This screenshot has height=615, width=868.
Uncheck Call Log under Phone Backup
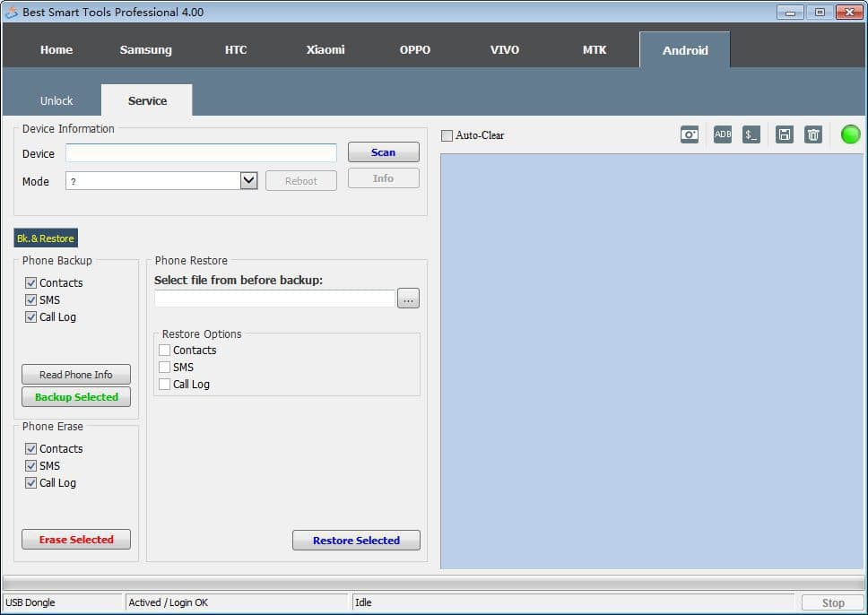coord(31,317)
